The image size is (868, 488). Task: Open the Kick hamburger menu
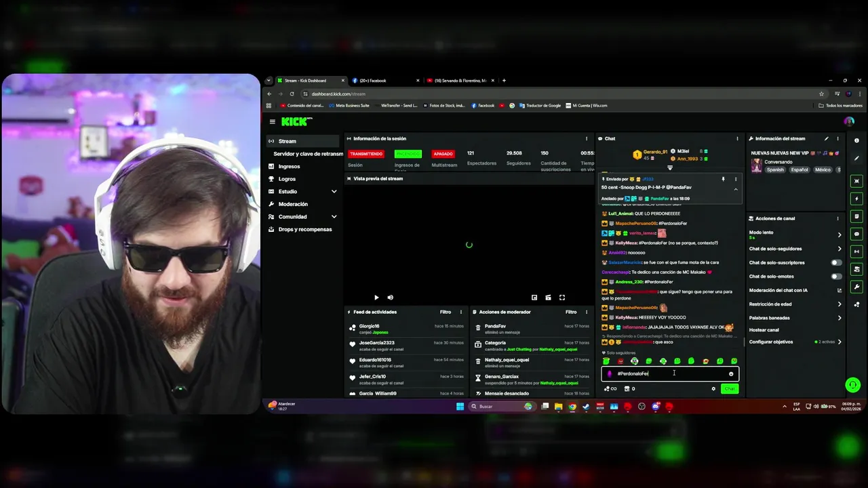pos(272,122)
